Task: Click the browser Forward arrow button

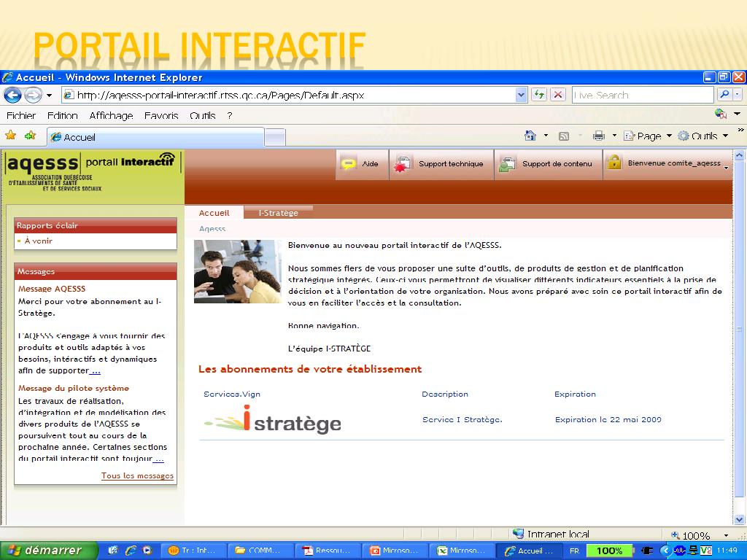Action: [33, 96]
